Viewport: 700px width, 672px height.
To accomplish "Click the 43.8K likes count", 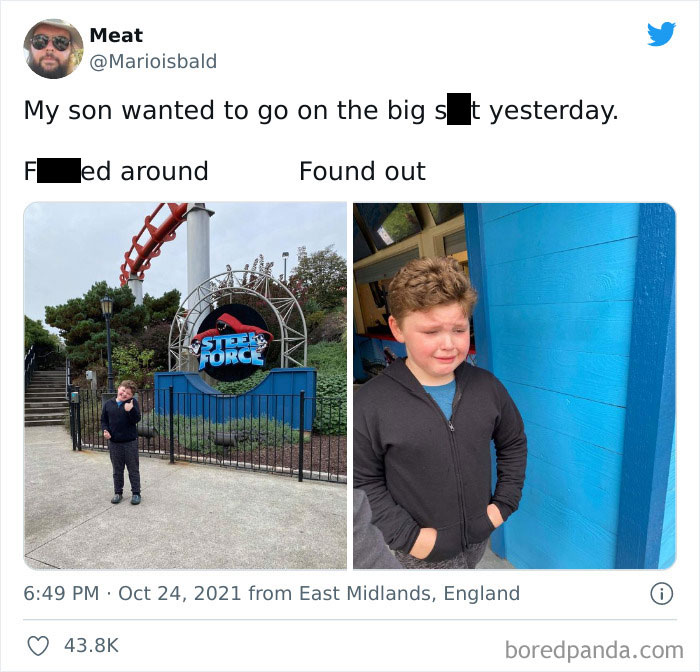I will click(x=92, y=646).
